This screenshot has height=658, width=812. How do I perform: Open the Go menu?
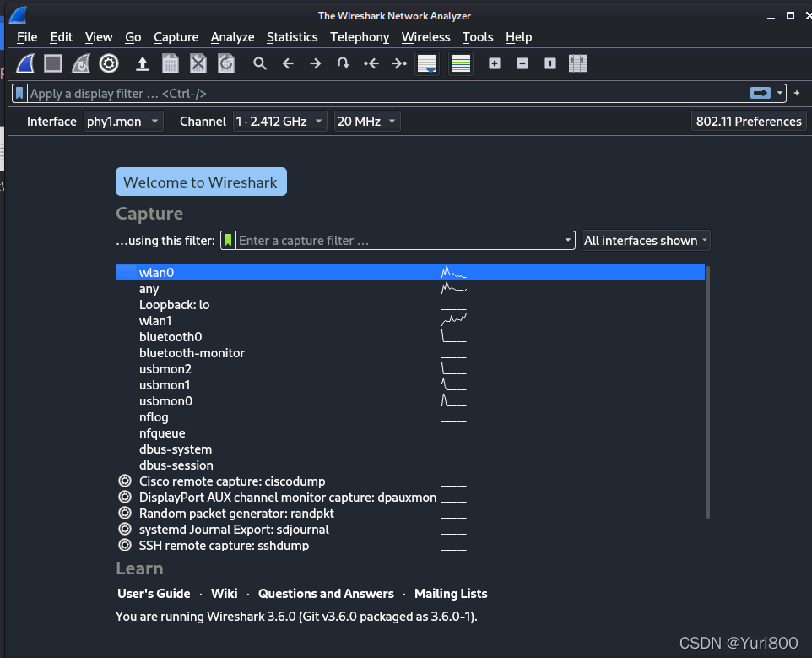pyautogui.click(x=133, y=37)
